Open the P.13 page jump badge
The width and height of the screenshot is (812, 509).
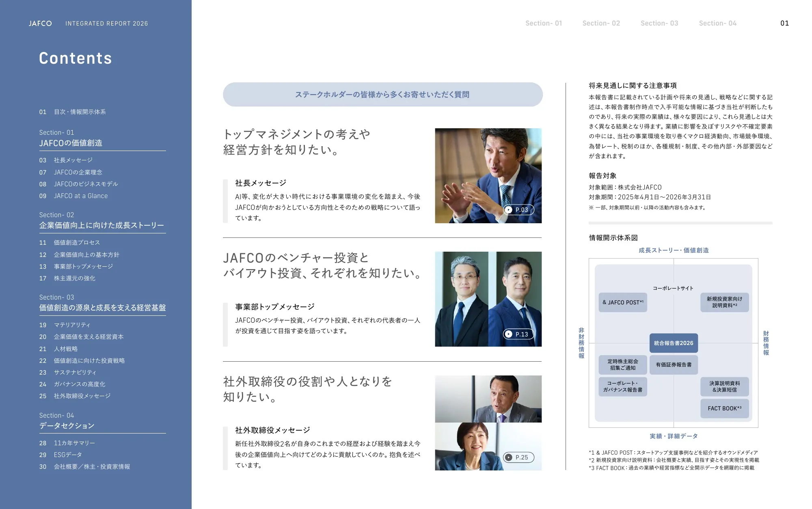point(518,334)
